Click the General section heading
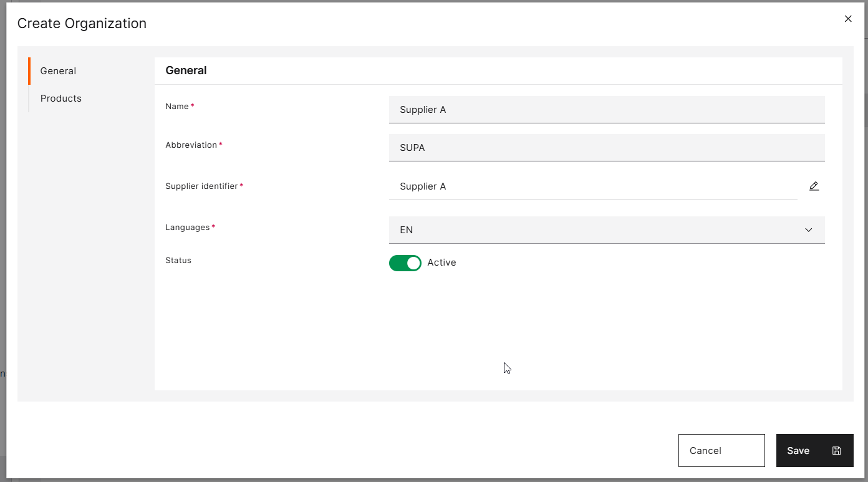This screenshot has height=482, width=868. 186,70
